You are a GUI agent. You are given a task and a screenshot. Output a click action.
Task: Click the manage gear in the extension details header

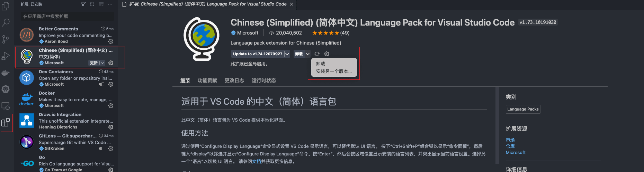(327, 54)
